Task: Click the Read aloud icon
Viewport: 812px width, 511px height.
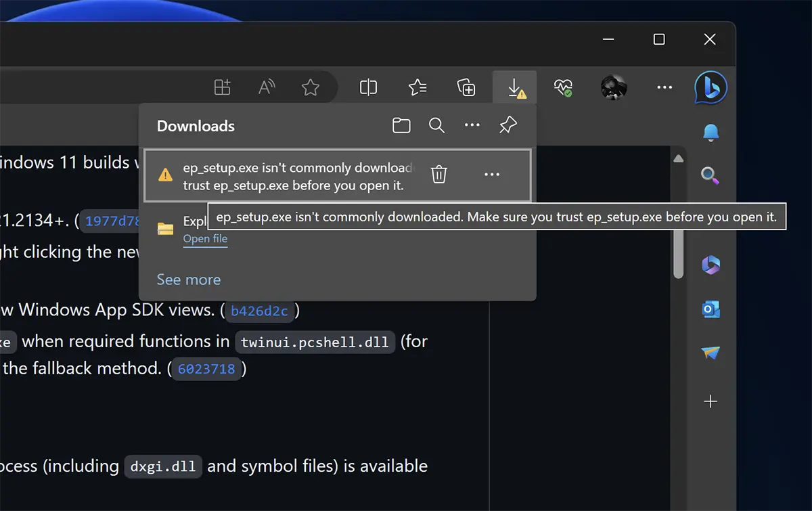Action: point(267,87)
